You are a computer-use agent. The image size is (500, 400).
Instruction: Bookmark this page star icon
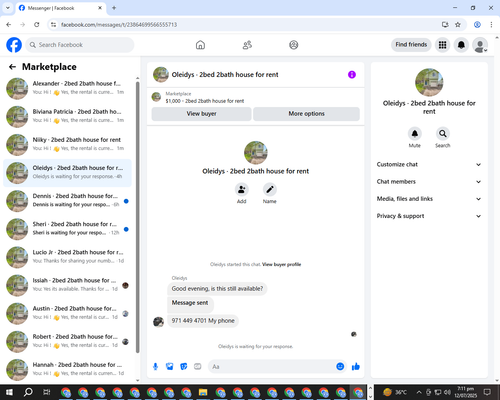[458, 25]
